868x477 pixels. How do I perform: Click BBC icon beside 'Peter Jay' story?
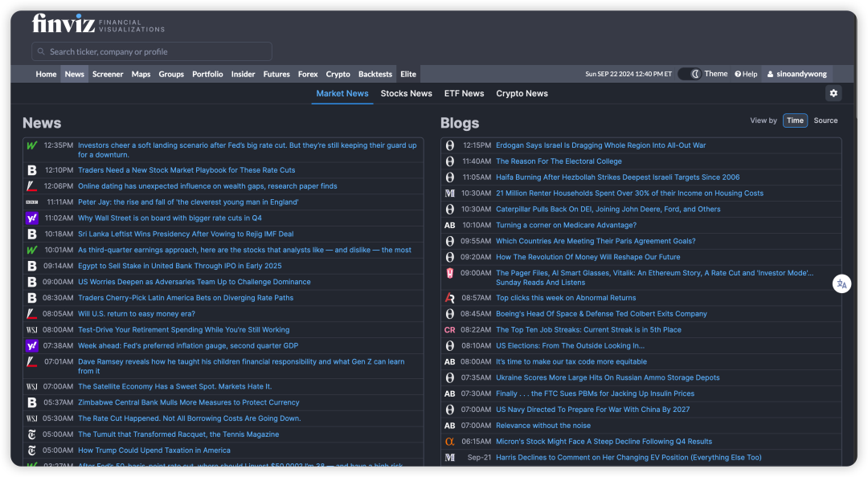click(32, 202)
